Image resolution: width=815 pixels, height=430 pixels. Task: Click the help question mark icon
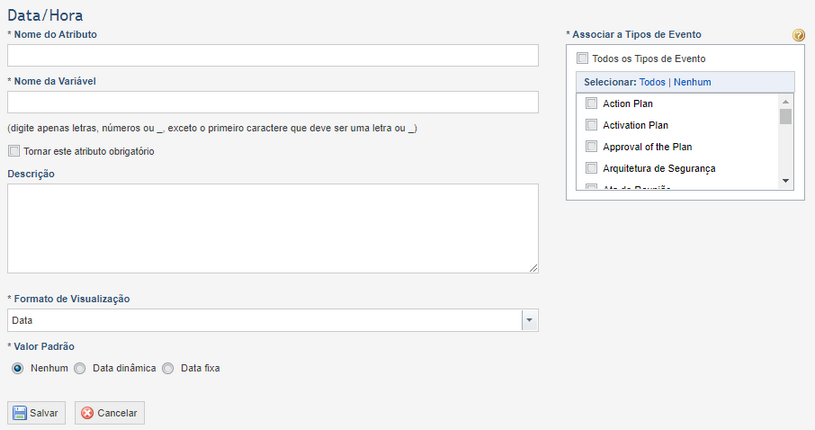click(x=798, y=35)
